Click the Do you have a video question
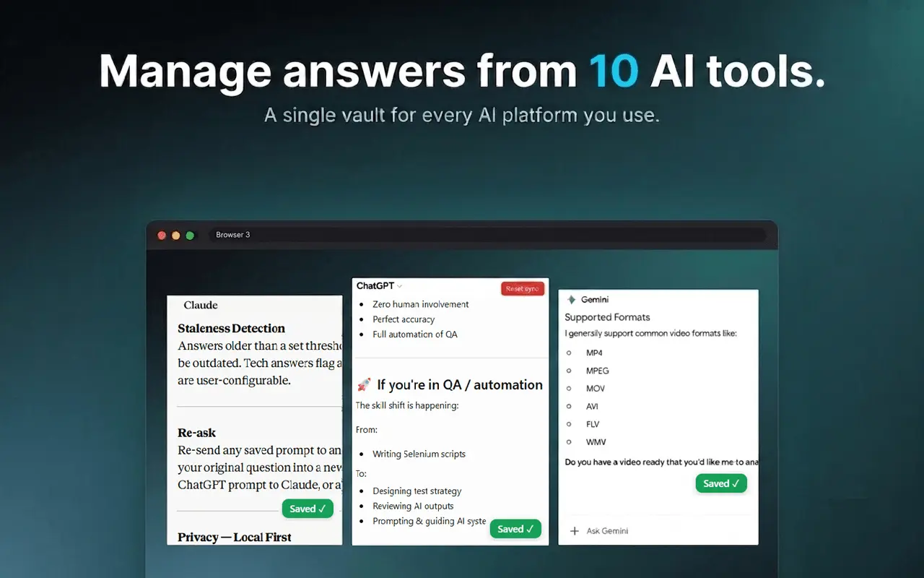 661,462
